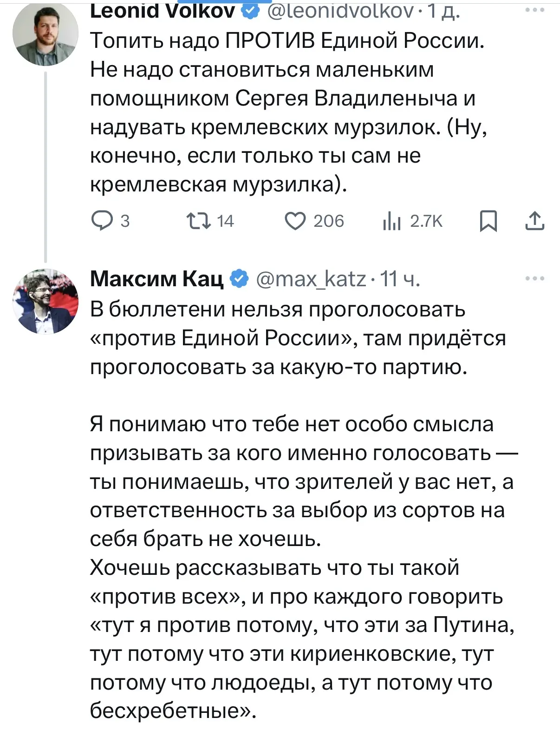Retweet Leonid Volkov's post

[210, 221]
